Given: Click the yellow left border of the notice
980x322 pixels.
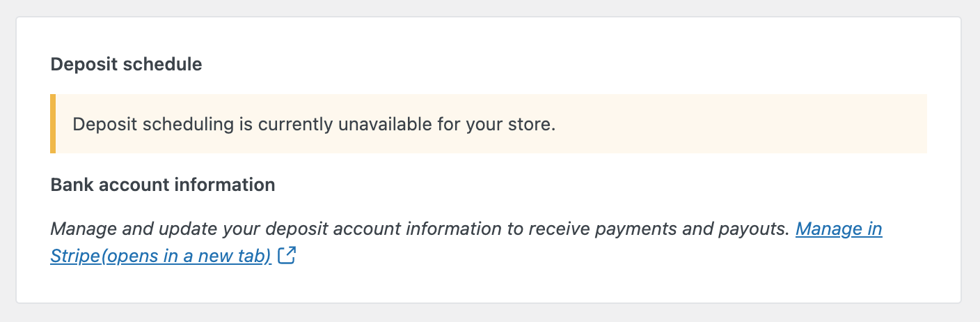Looking at the screenshot, I should 53,123.
